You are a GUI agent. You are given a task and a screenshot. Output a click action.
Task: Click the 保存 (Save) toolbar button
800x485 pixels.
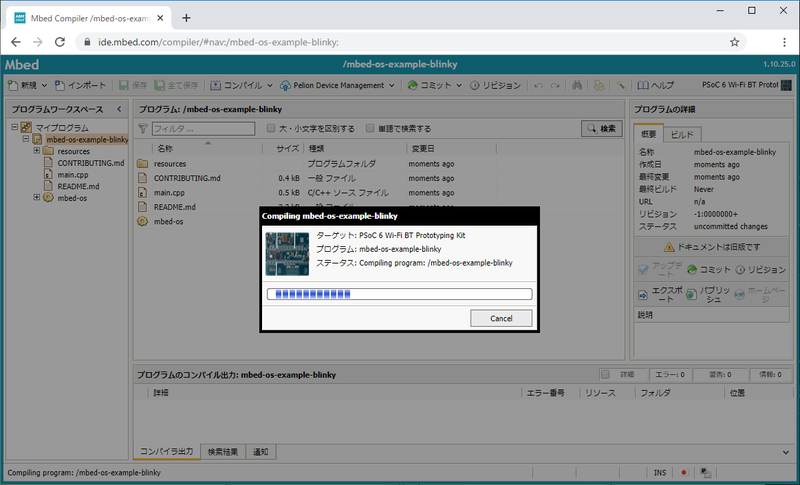[133, 85]
